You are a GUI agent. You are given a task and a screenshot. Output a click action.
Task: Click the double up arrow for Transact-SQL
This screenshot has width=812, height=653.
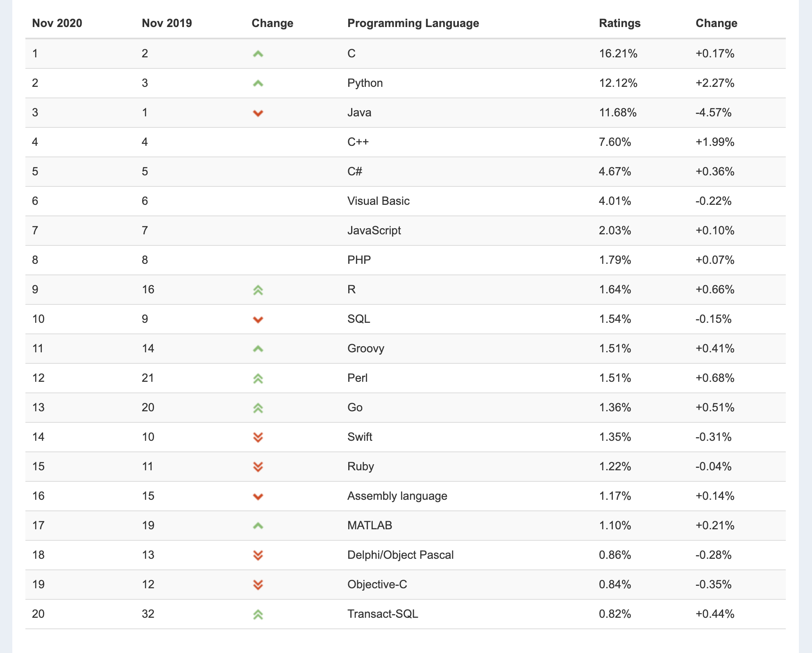[x=258, y=614]
